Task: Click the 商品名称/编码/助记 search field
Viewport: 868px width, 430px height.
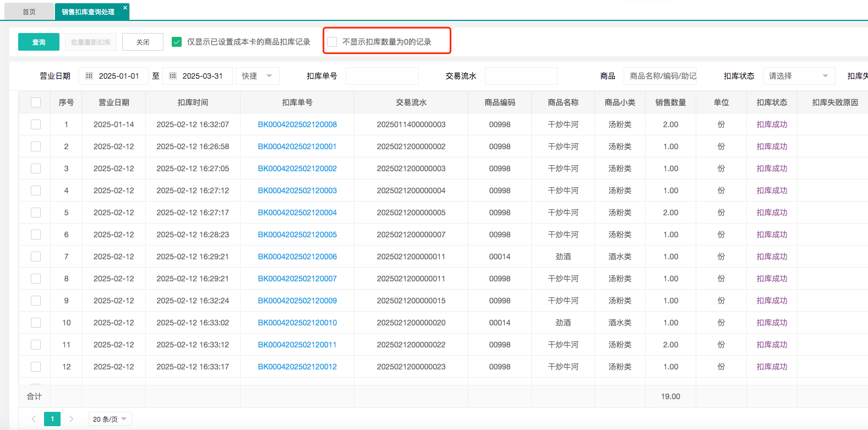Action: tap(660, 76)
